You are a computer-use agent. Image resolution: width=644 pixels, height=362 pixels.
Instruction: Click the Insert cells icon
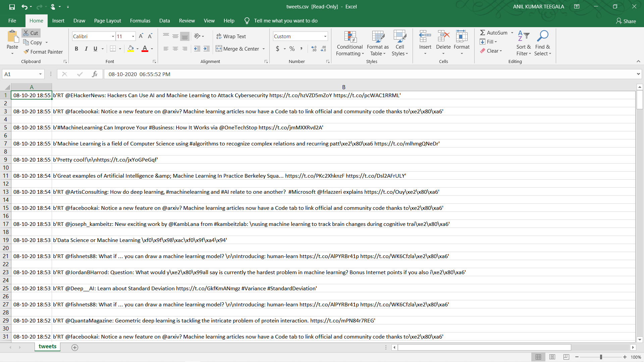point(425,36)
